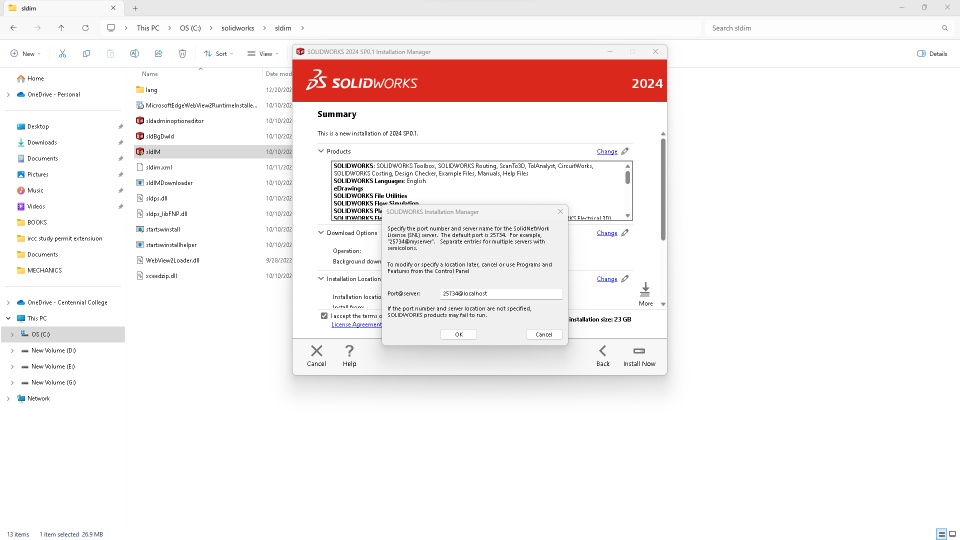Image resolution: width=960 pixels, height=540 pixels.
Task: Open the Sort dropdown
Action: click(x=219, y=54)
